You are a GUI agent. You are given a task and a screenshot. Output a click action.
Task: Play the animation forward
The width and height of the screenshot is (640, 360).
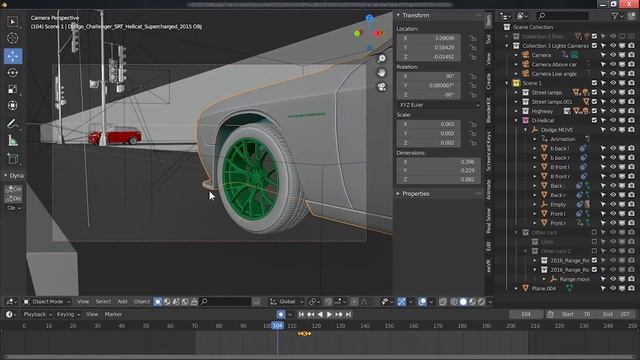click(x=329, y=315)
